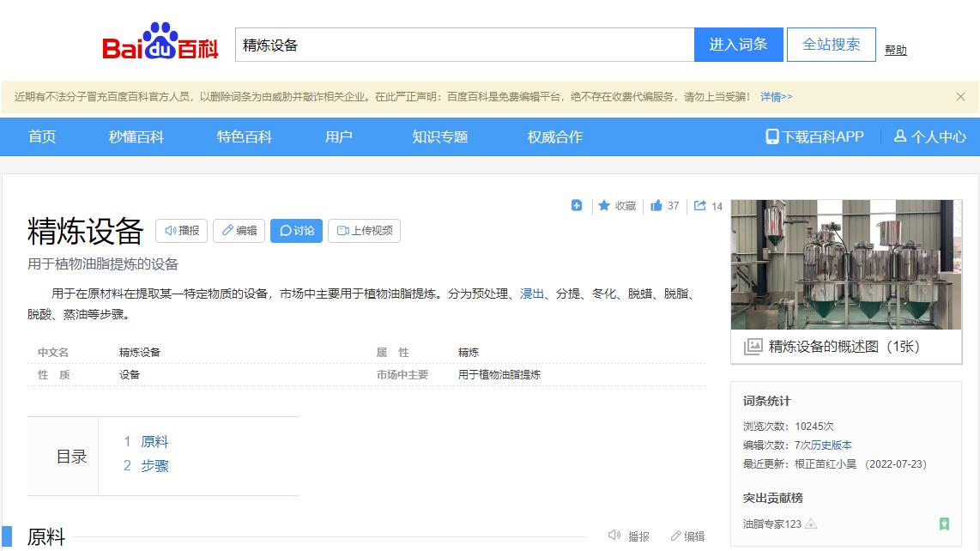Image resolution: width=980 pixels, height=551 pixels.
Task: Dismiss the scam warning banner with the × icon
Action: (961, 97)
